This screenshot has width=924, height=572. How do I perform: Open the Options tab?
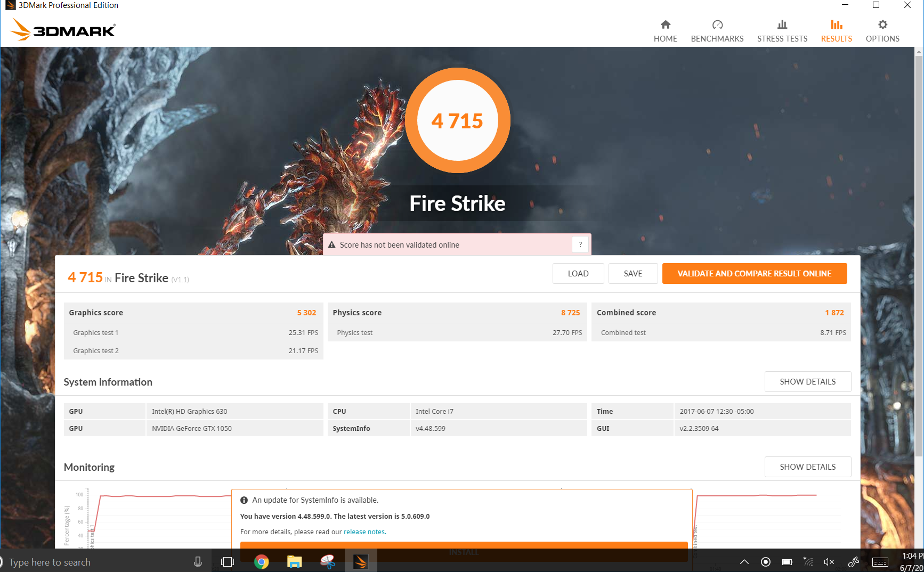click(x=882, y=31)
